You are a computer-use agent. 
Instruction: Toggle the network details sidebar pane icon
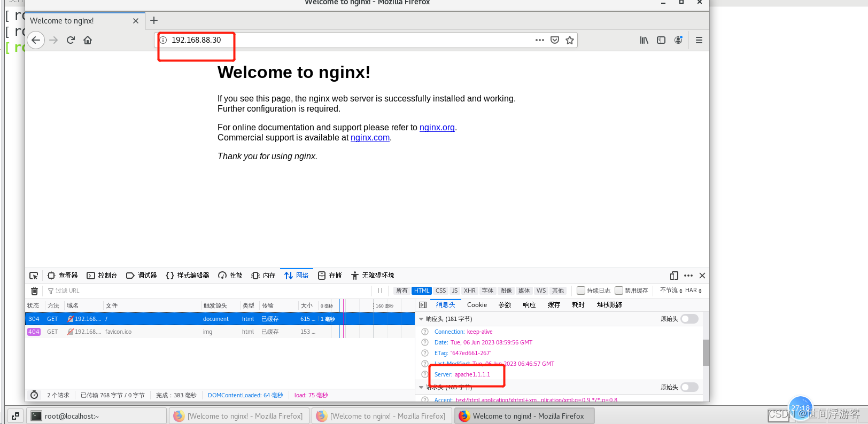(x=423, y=305)
